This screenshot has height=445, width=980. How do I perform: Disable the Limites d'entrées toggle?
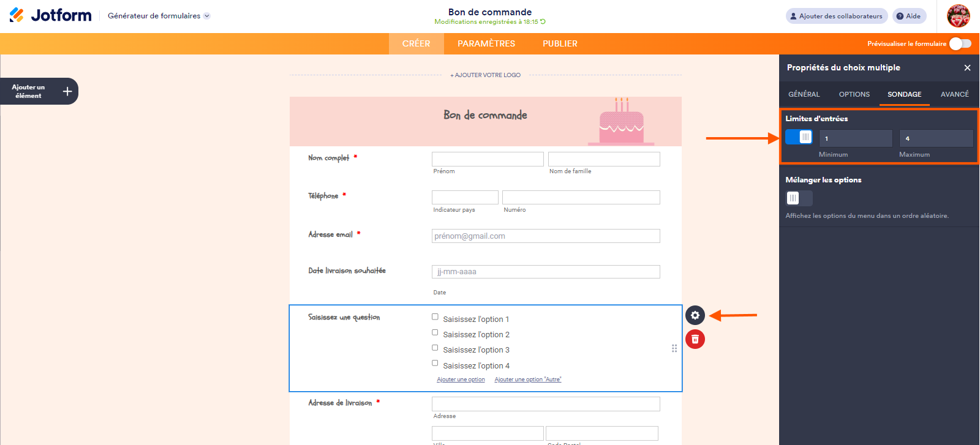coord(799,138)
